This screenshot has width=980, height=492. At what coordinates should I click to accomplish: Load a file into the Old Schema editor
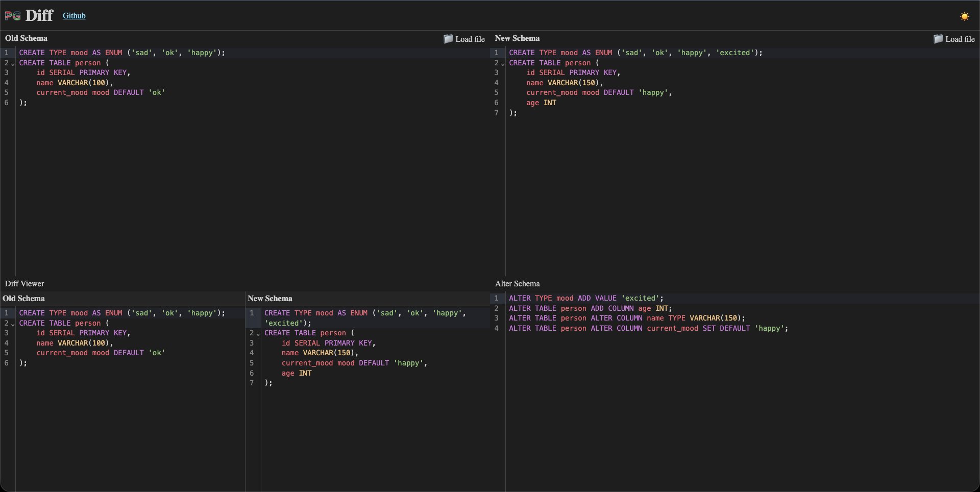click(463, 39)
